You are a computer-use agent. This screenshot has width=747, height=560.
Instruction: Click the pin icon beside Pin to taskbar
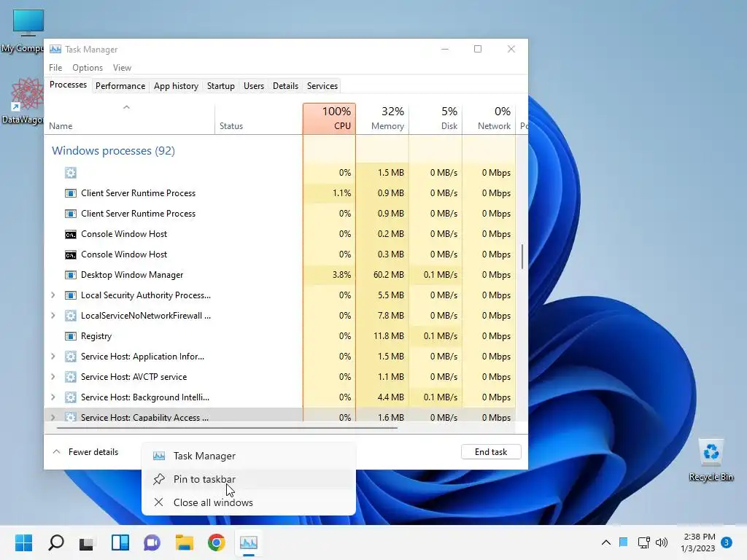158,479
